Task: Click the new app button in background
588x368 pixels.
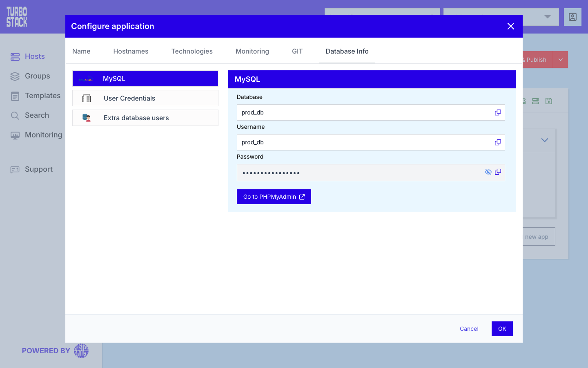Action: (539, 237)
